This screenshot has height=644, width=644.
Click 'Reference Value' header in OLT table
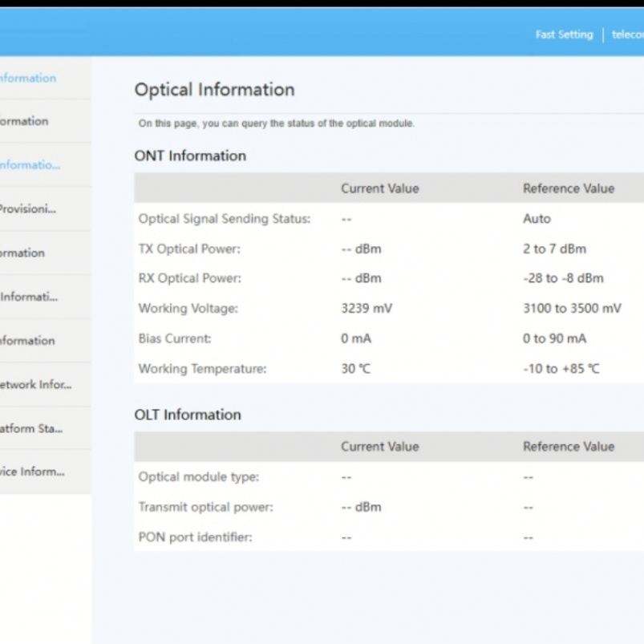pos(568,447)
